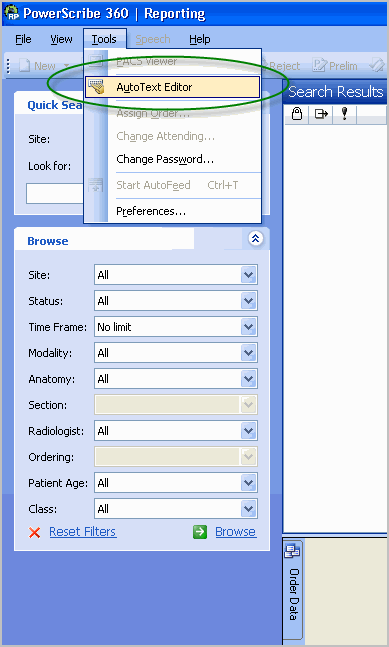Collapse the Browse panel chevron

[255, 238]
